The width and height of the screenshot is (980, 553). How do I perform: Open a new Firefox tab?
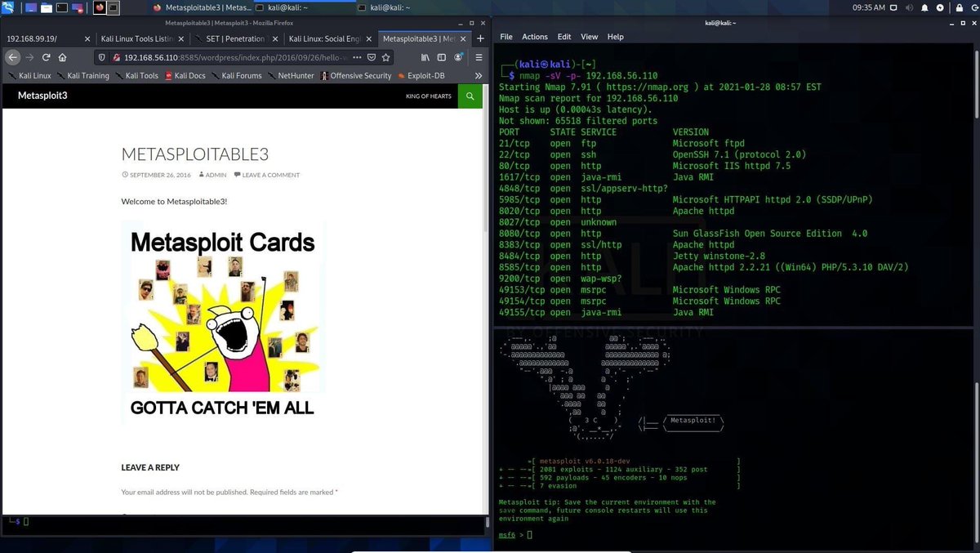point(480,38)
